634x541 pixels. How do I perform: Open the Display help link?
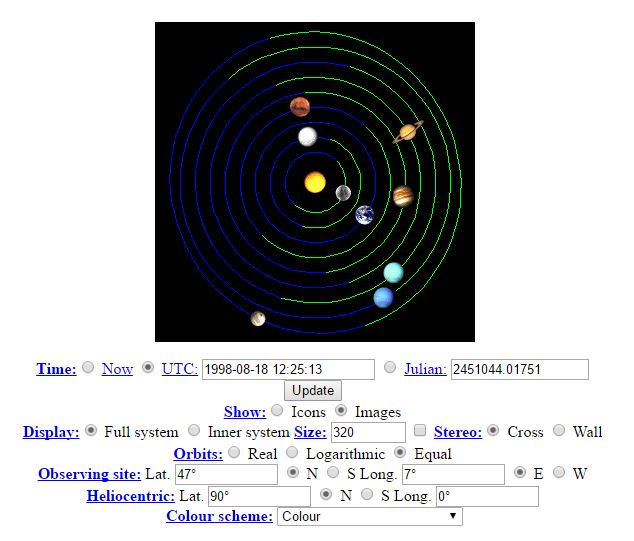pyautogui.click(x=51, y=432)
